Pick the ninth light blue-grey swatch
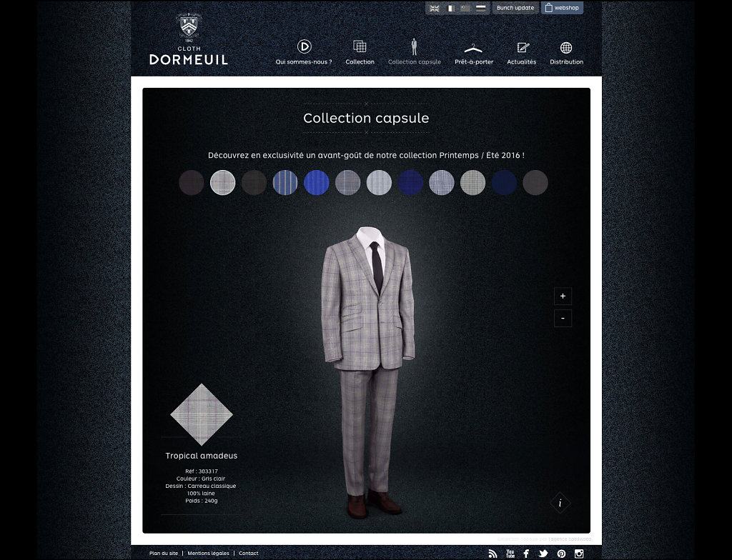 coord(442,182)
